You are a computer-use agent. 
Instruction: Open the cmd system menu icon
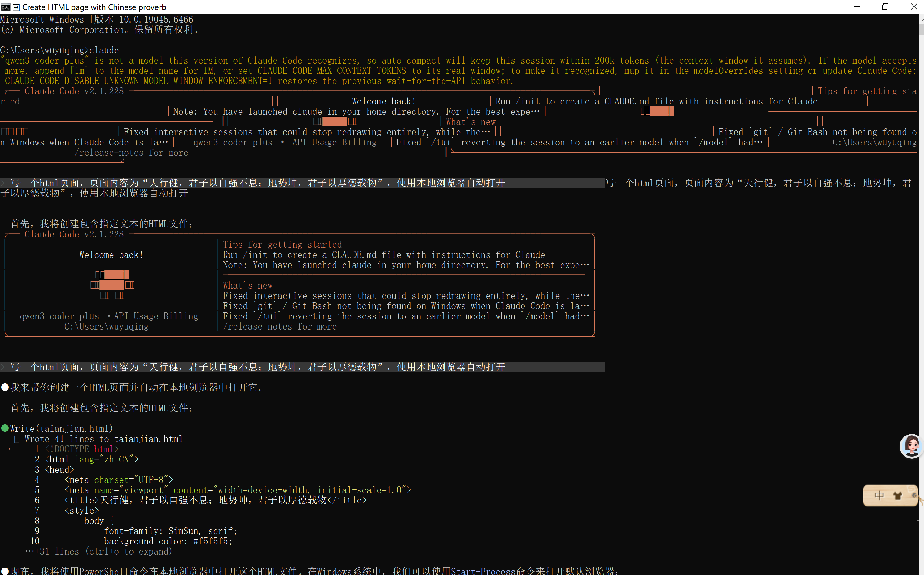5,7
